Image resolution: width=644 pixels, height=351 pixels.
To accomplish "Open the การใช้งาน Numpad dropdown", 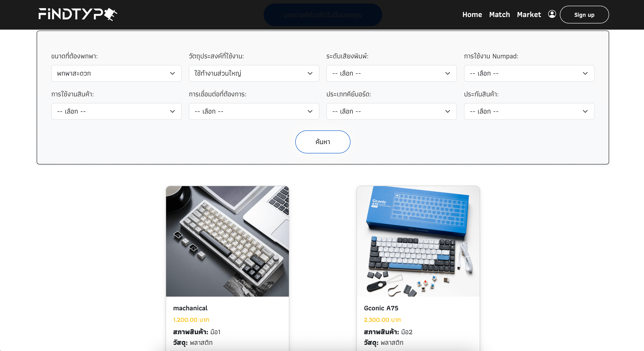I will (x=529, y=73).
